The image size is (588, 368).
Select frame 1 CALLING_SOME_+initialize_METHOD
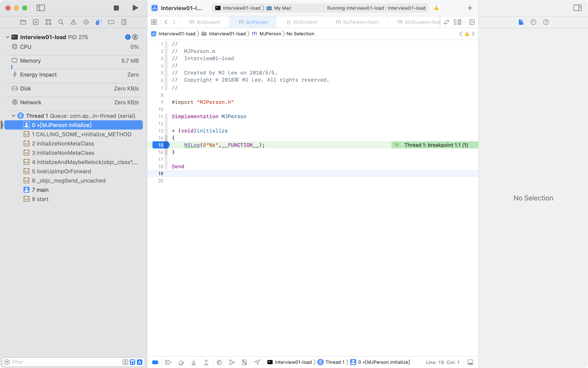click(73, 134)
